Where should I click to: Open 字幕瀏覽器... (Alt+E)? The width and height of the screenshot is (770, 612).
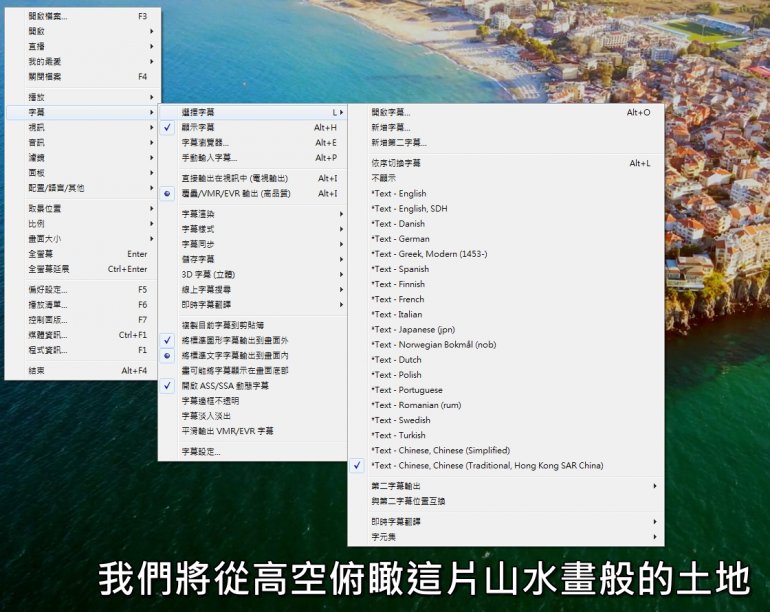[252, 142]
